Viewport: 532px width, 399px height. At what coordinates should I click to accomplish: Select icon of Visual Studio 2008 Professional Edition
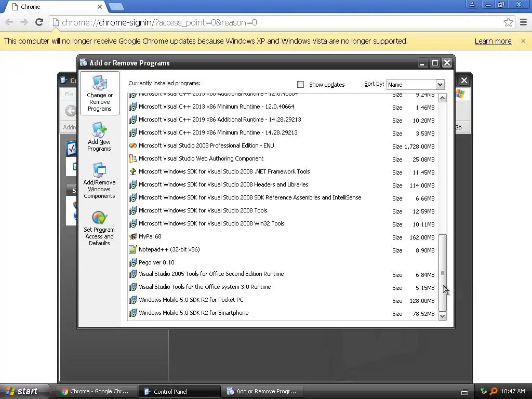click(x=132, y=145)
